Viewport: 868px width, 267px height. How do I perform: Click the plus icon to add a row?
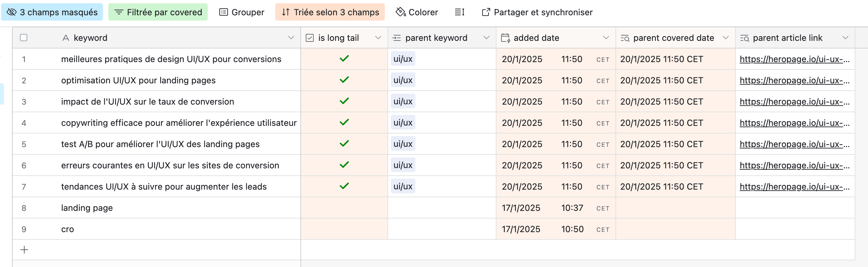pyautogui.click(x=24, y=250)
